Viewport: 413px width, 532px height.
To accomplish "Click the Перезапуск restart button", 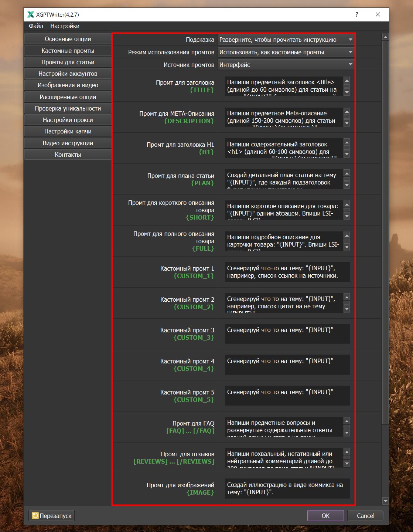I will (x=51, y=515).
